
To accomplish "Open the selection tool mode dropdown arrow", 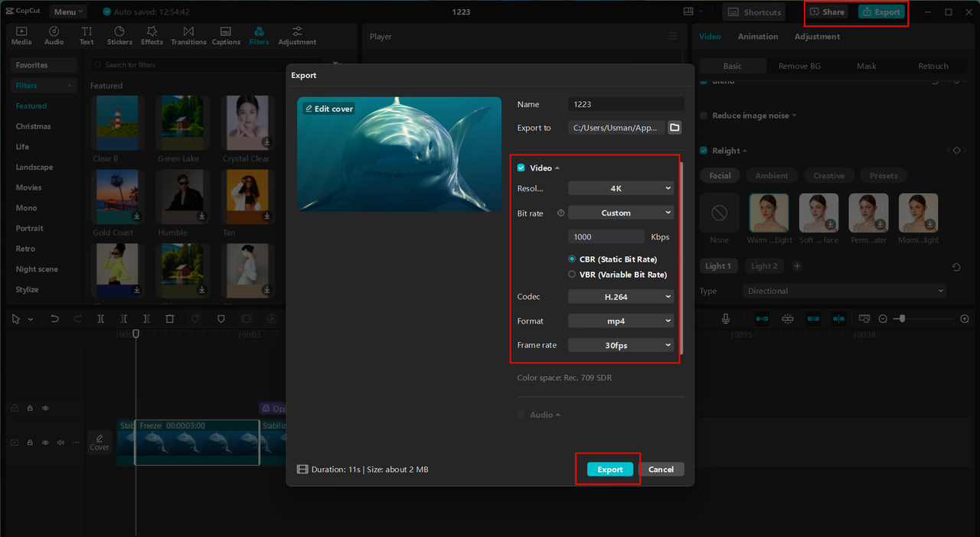I will [31, 319].
